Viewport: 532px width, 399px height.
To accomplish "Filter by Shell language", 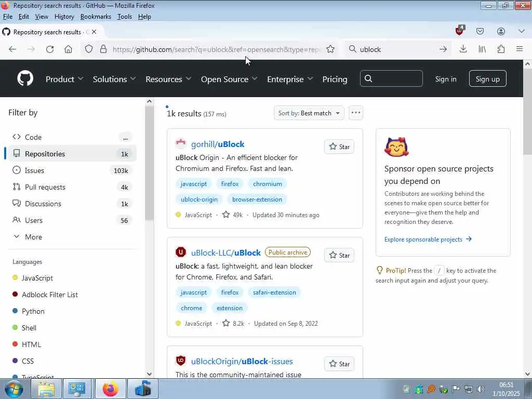I will tap(29, 328).
